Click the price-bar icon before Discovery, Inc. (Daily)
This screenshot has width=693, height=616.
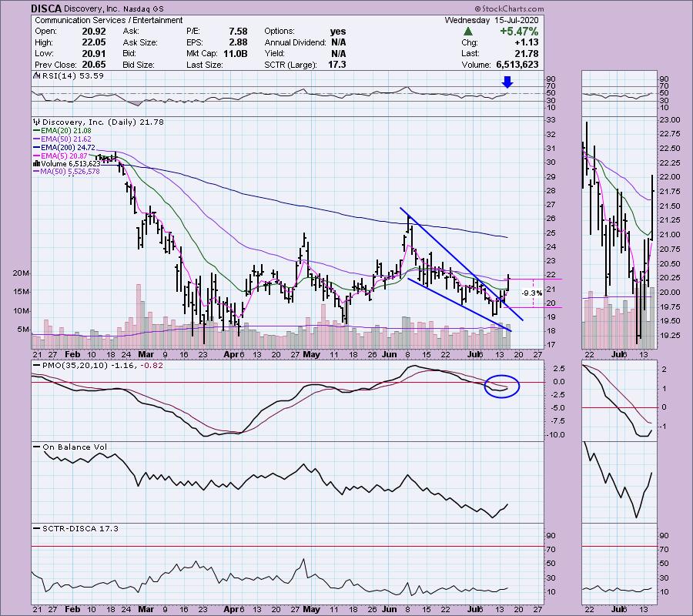[x=37, y=122]
